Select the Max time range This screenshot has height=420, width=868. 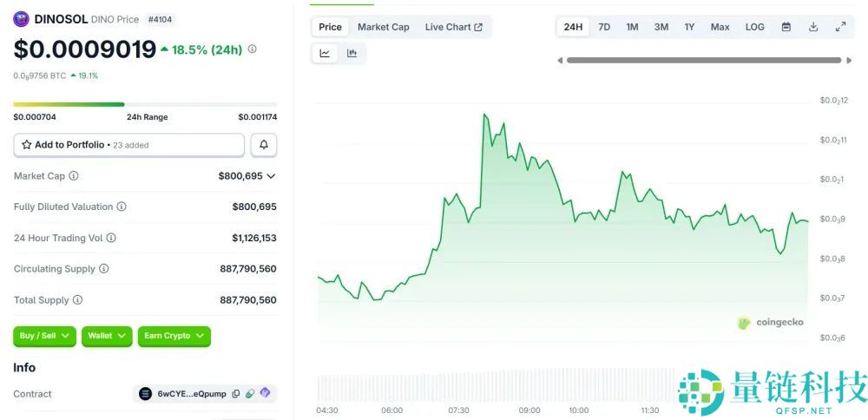pos(720,27)
